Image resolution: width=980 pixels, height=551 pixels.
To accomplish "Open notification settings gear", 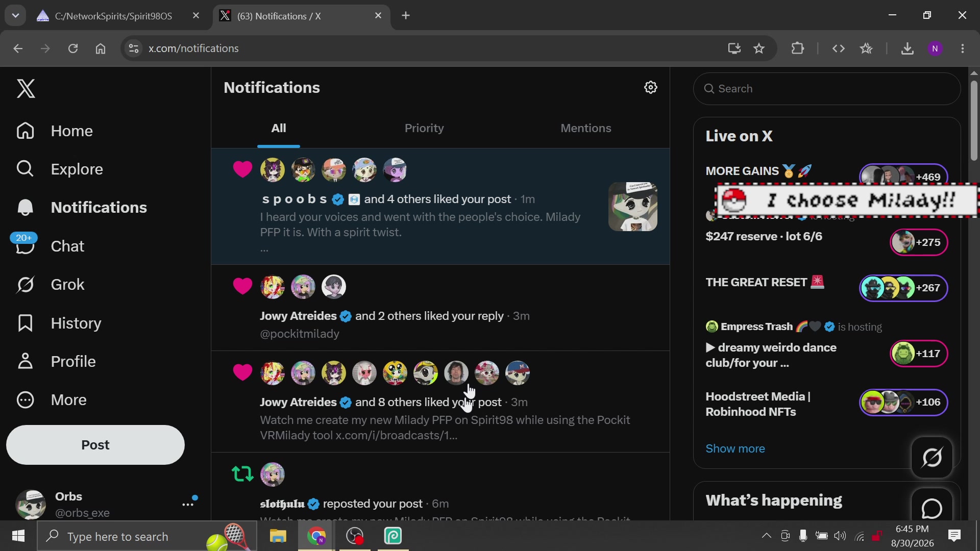I will 650,87.
